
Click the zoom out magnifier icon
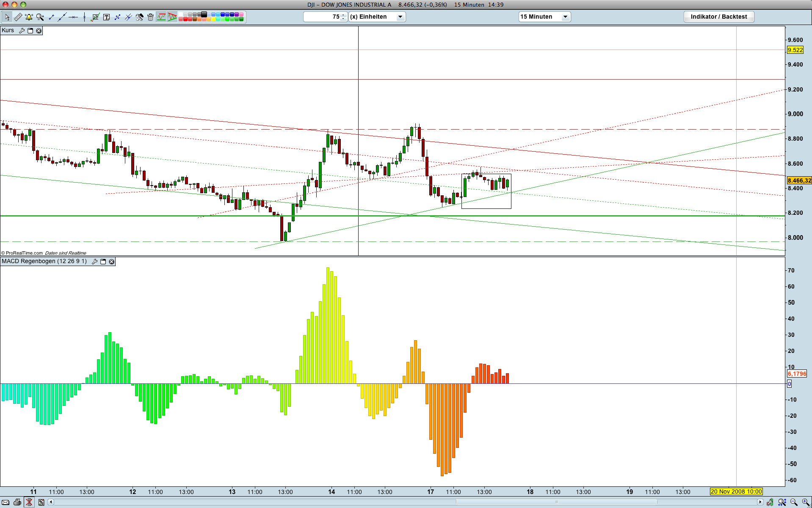(x=794, y=502)
